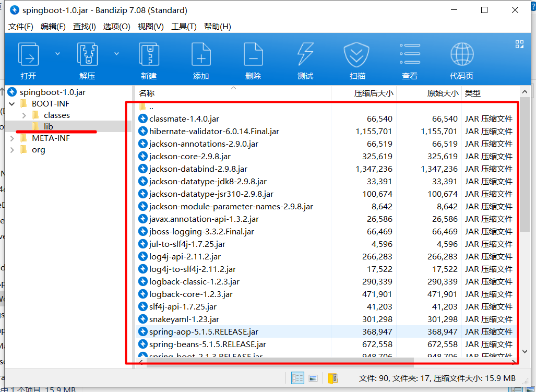Click the Add (添加) file icon
The width and height of the screenshot is (536, 392).
(201, 54)
